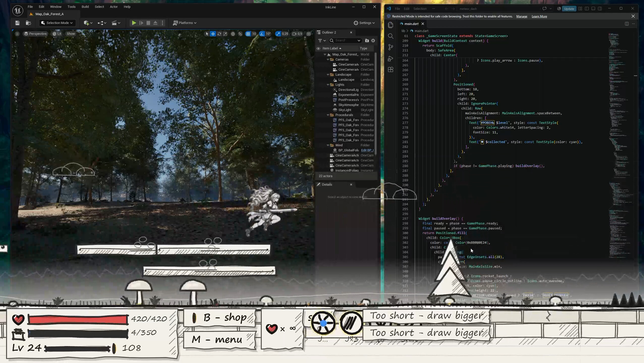Open the Build menu in Unreal Editor

[85, 7]
